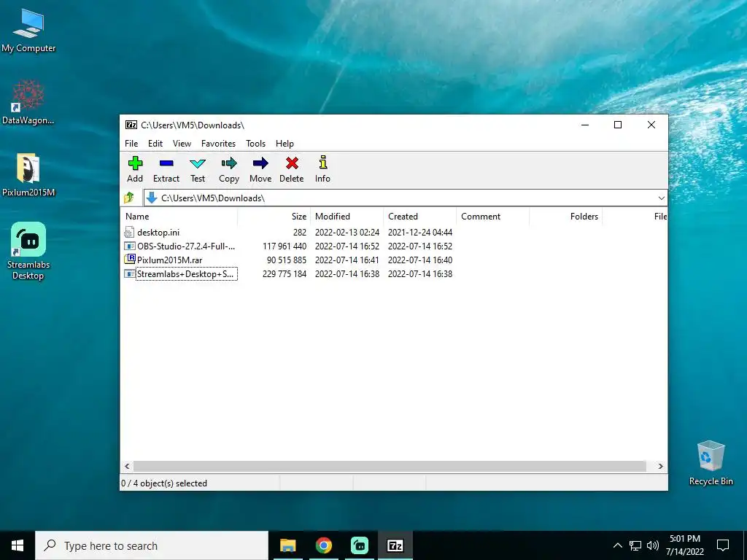
Task: Go up one folder level icon
Action: pyautogui.click(x=129, y=198)
